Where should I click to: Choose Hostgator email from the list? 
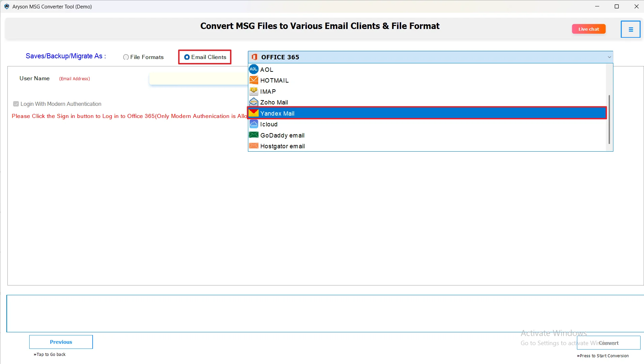coord(427,146)
